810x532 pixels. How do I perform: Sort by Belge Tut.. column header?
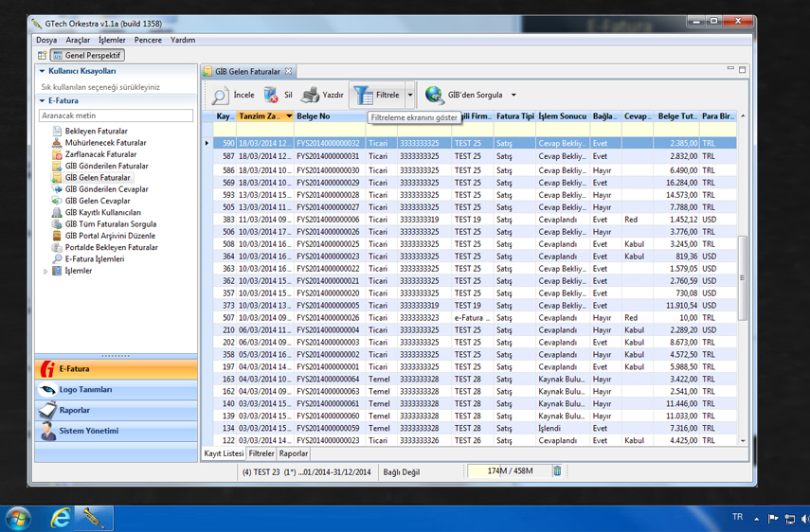pos(677,116)
